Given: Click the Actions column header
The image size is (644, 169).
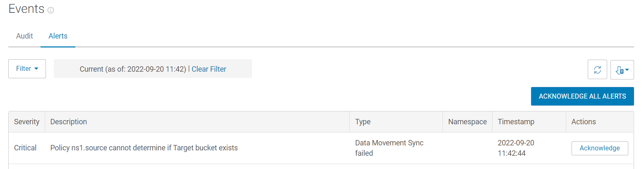Looking at the screenshot, I should click(x=583, y=122).
